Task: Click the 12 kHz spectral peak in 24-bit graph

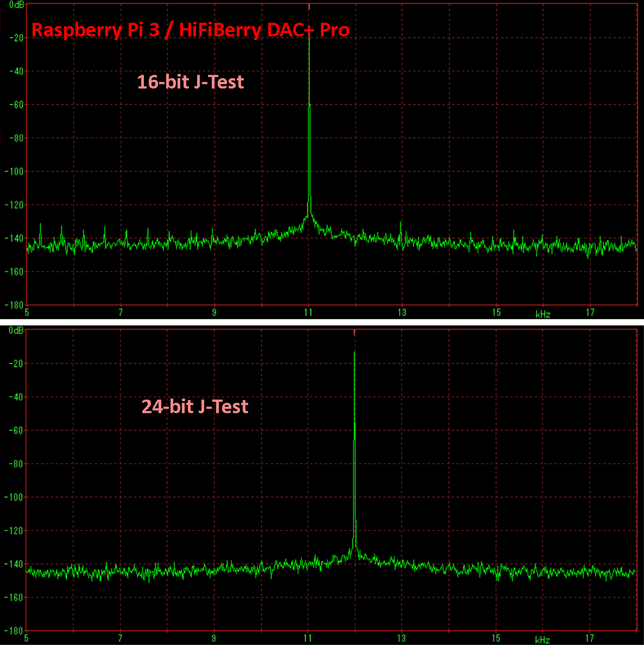Action: point(354,448)
